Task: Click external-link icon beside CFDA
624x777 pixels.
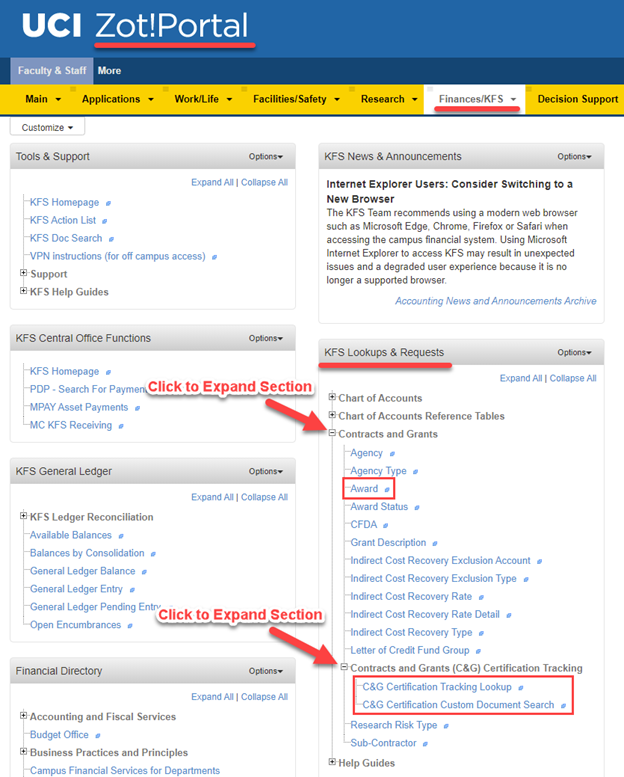Action: pos(386,525)
